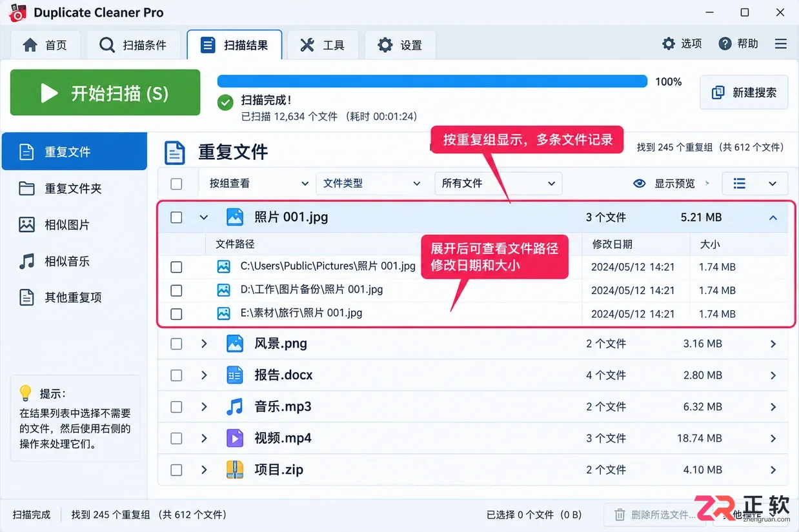
Task: Open 风景.png details with right arrow
Action: pos(773,344)
